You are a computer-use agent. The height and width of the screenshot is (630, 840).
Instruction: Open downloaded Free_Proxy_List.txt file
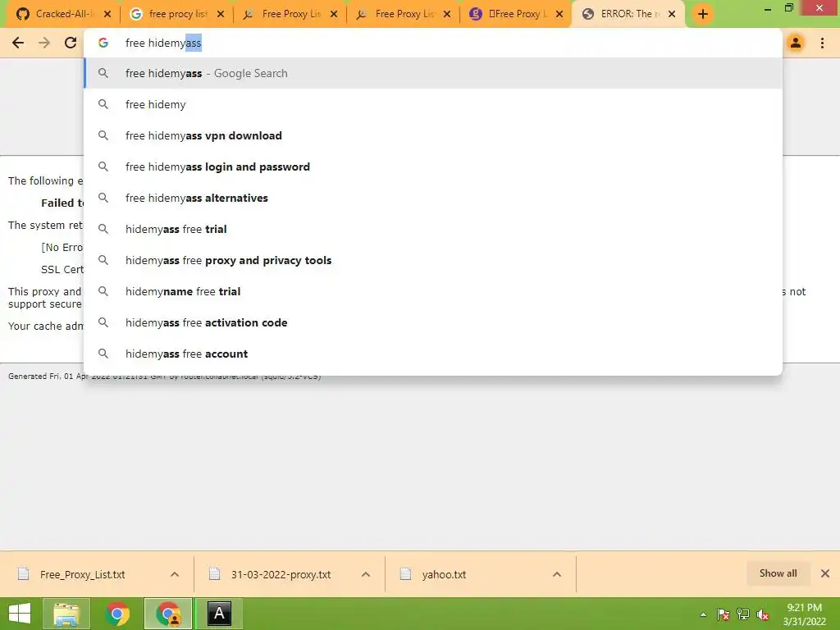coord(81,574)
